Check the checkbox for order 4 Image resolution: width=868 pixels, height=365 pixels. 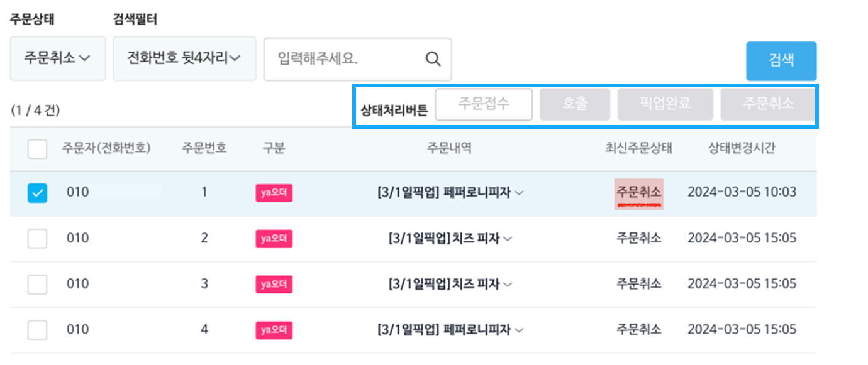click(x=38, y=330)
